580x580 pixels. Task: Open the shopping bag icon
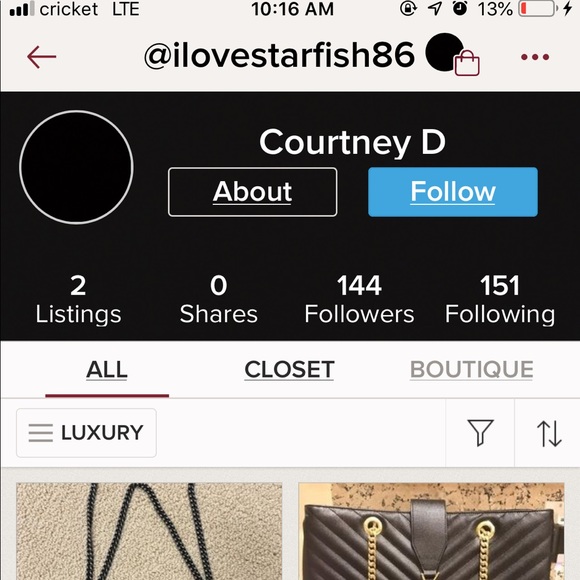pos(467,63)
